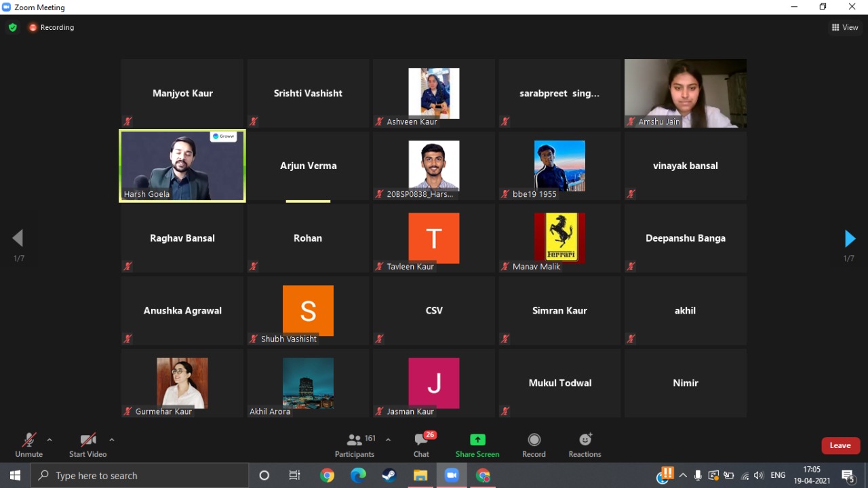Viewport: 868px width, 488px height.
Task: Click the green encryption shield icon
Action: click(x=12, y=28)
